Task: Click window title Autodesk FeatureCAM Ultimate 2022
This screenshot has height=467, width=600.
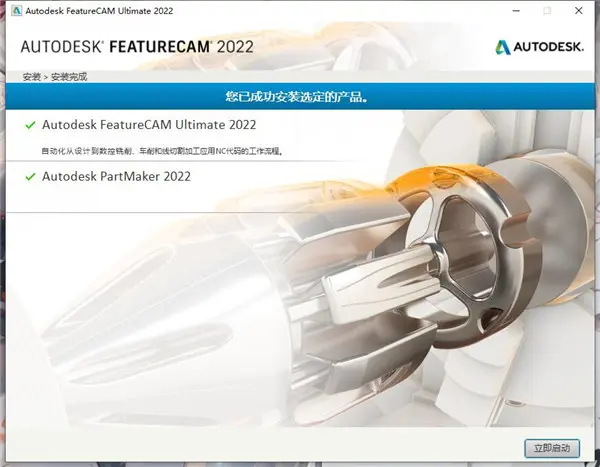Action: pos(99,11)
